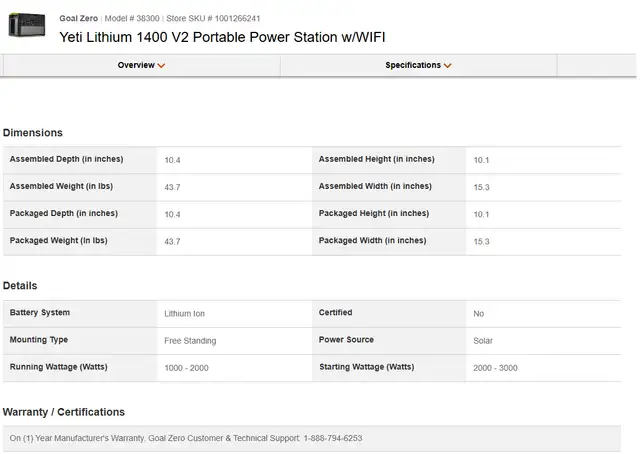640x454 pixels.
Task: Click the empty tab area right of Specifications
Action: [597, 65]
